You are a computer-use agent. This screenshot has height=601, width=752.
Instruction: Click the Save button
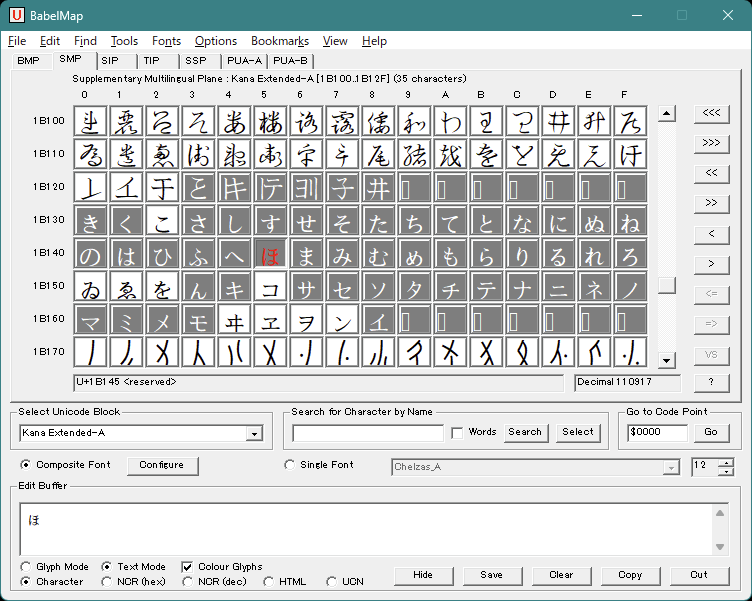(x=492, y=575)
